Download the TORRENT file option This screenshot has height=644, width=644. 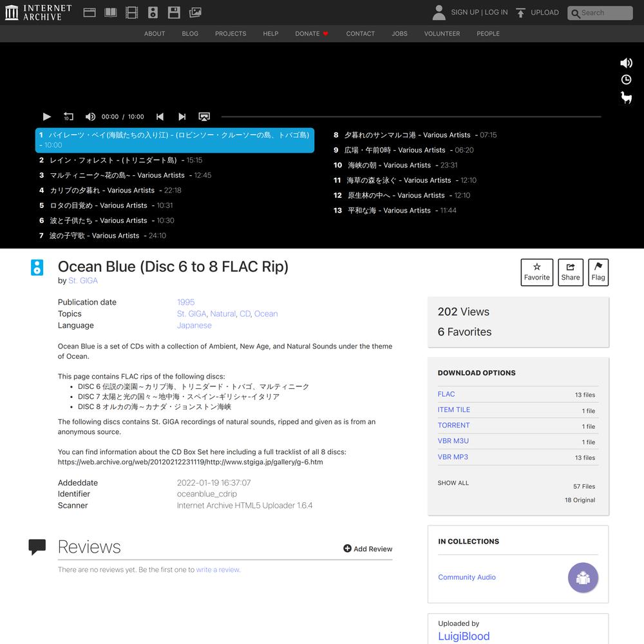[453, 426]
